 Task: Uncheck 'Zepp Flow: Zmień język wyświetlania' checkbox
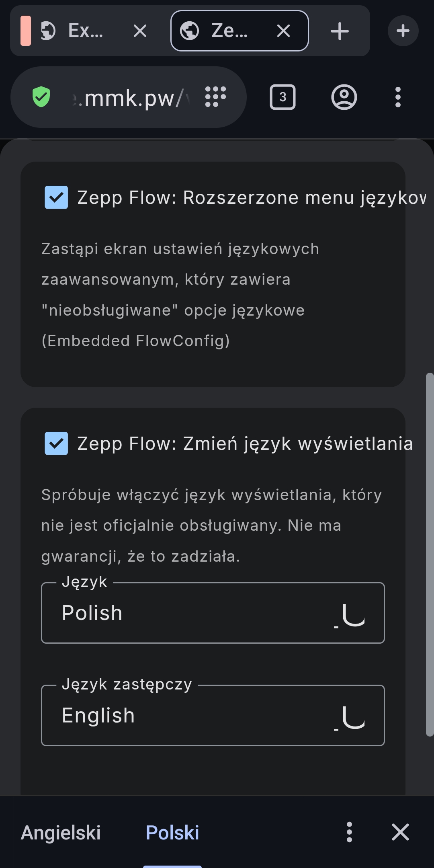pyautogui.click(x=56, y=443)
